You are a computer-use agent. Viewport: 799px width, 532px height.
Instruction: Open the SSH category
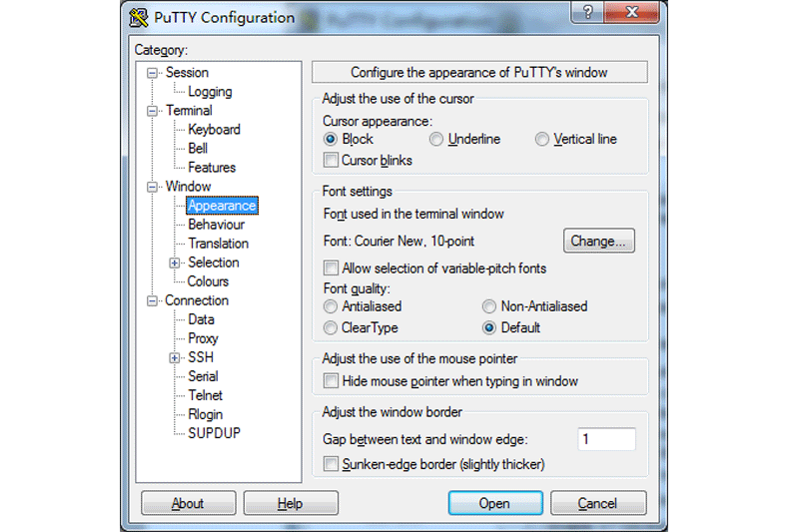[x=201, y=357]
